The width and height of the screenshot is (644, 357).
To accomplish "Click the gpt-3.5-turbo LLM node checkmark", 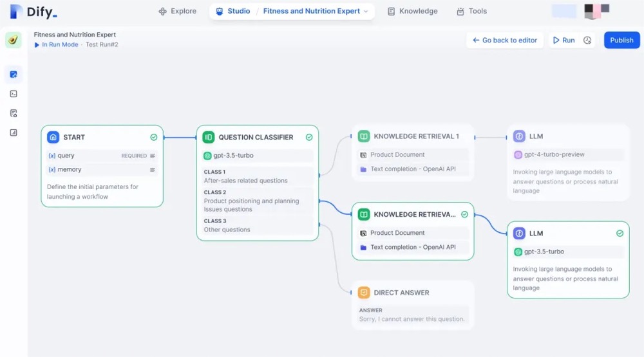I will [620, 233].
